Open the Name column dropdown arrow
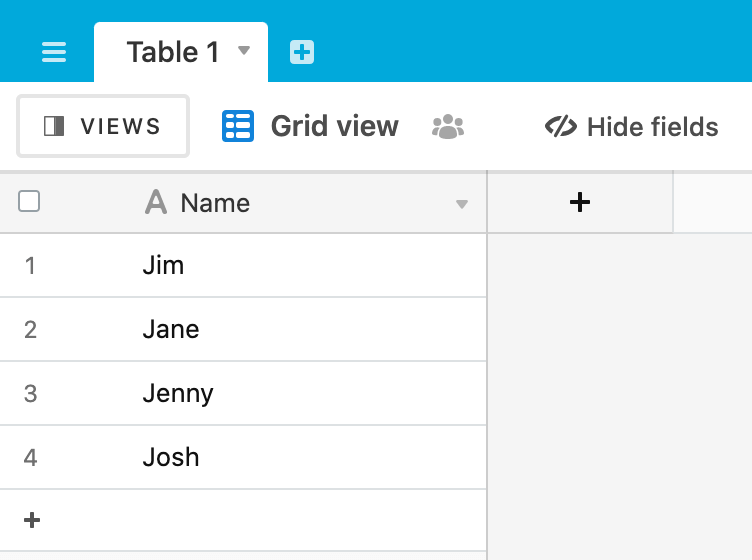Image resolution: width=752 pixels, height=560 pixels. (x=462, y=205)
